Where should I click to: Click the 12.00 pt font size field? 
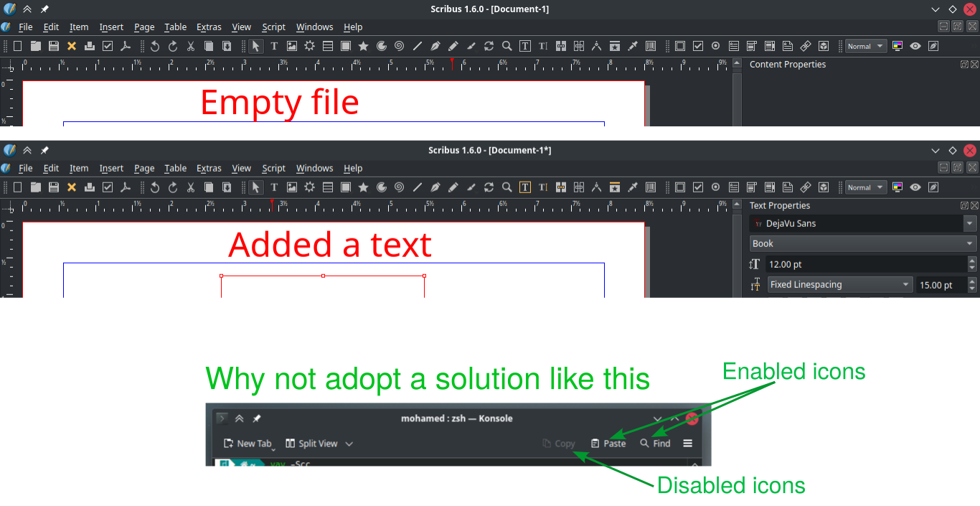point(864,265)
